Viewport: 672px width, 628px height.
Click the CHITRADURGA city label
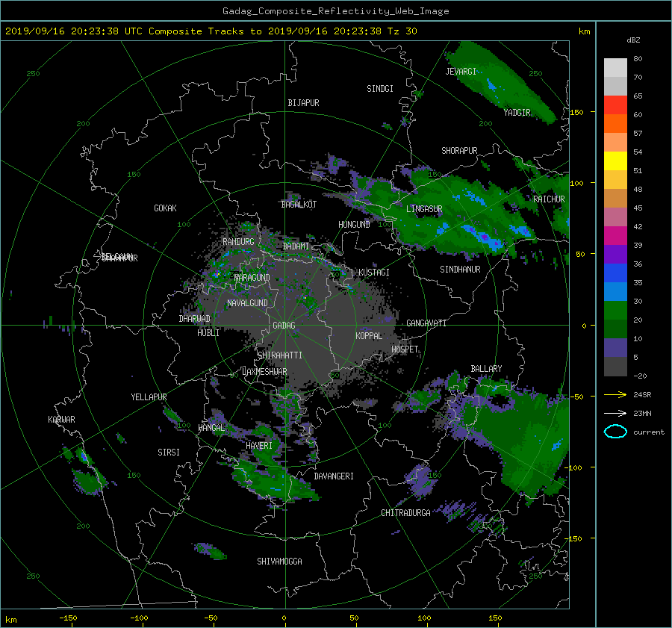(405, 513)
